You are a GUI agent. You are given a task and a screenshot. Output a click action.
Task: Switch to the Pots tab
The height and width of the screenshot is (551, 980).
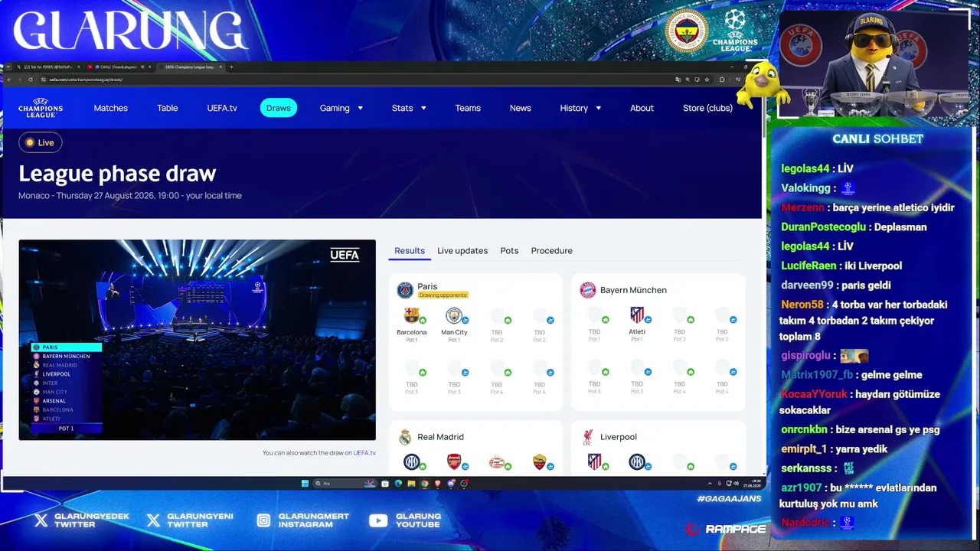pyautogui.click(x=509, y=251)
